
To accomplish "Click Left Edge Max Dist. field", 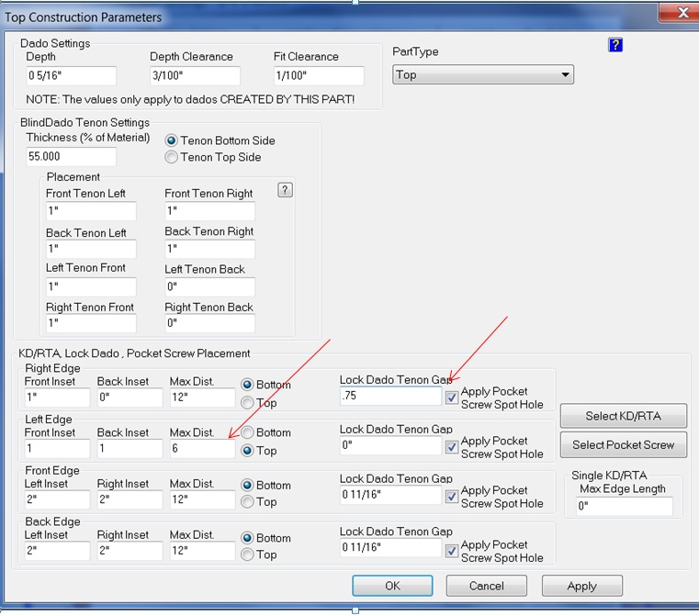I will point(201,449).
